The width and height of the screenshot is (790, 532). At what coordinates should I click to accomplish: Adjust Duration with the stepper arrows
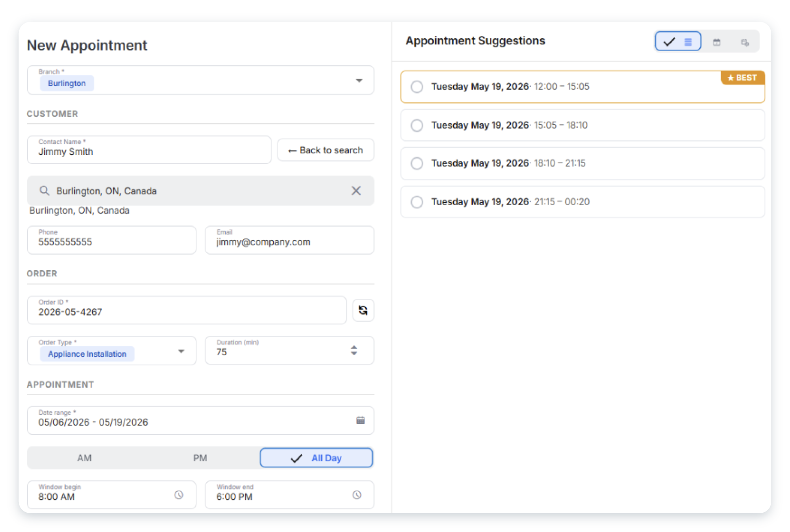click(354, 350)
